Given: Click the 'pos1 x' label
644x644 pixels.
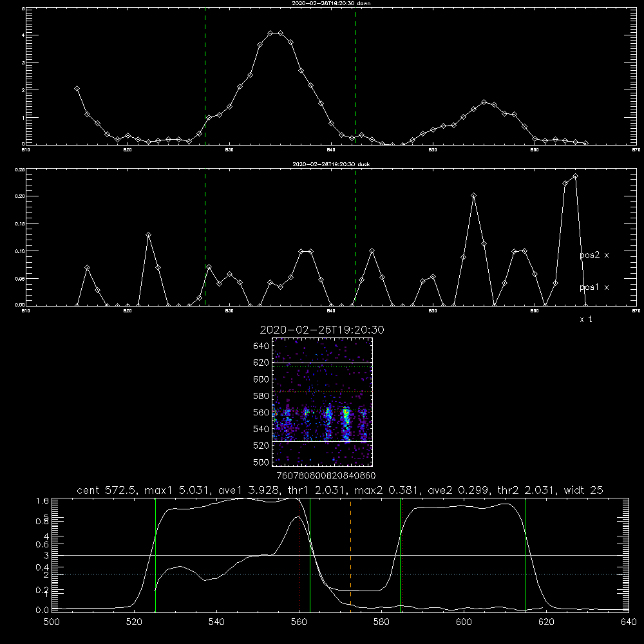Looking at the screenshot, I should [x=594, y=287].
